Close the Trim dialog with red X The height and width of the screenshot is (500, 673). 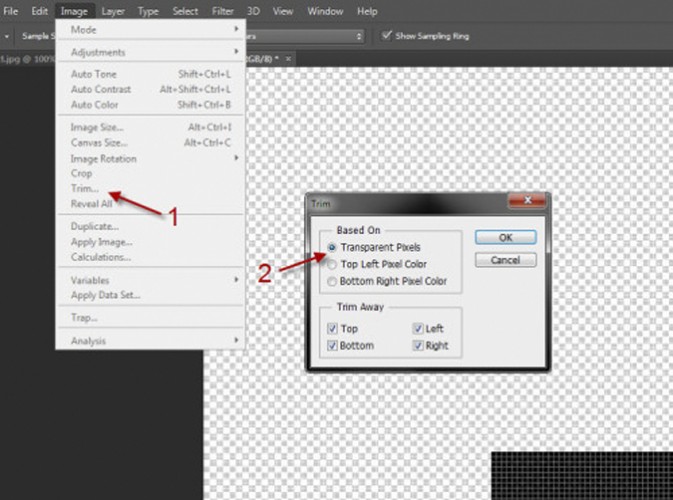[x=529, y=202]
